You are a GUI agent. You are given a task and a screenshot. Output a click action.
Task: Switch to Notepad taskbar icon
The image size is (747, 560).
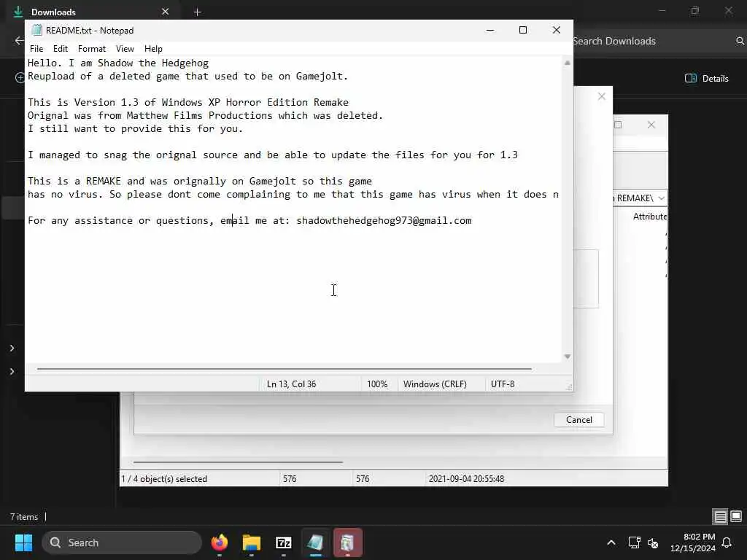pyautogui.click(x=315, y=542)
